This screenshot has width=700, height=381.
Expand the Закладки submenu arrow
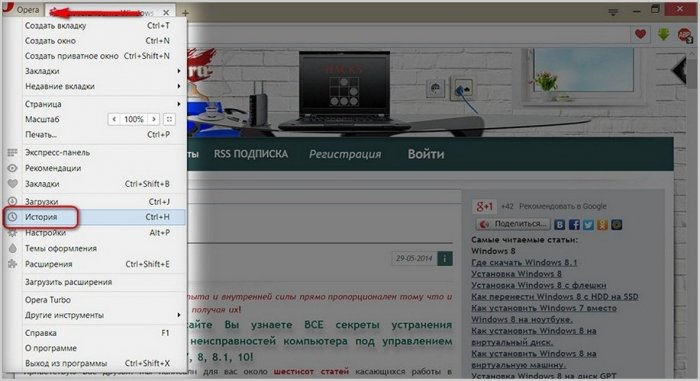(179, 71)
